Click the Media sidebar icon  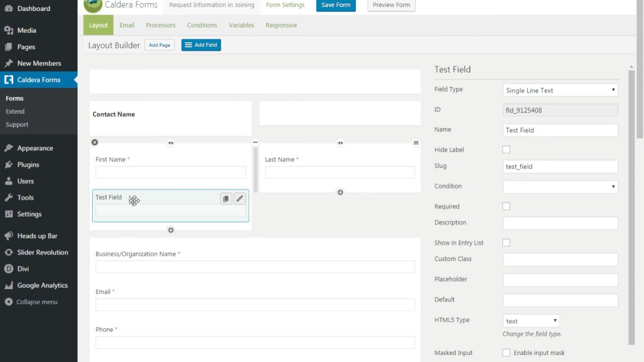(x=9, y=30)
